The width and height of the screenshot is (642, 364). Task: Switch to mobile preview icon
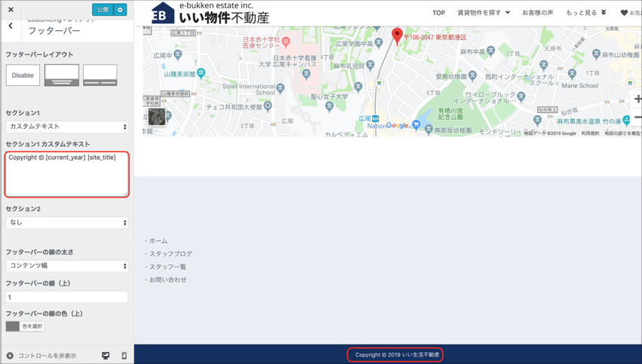[x=124, y=356]
